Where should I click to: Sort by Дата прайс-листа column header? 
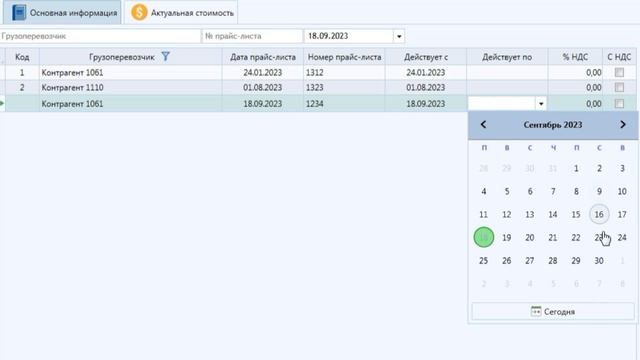[x=263, y=57]
